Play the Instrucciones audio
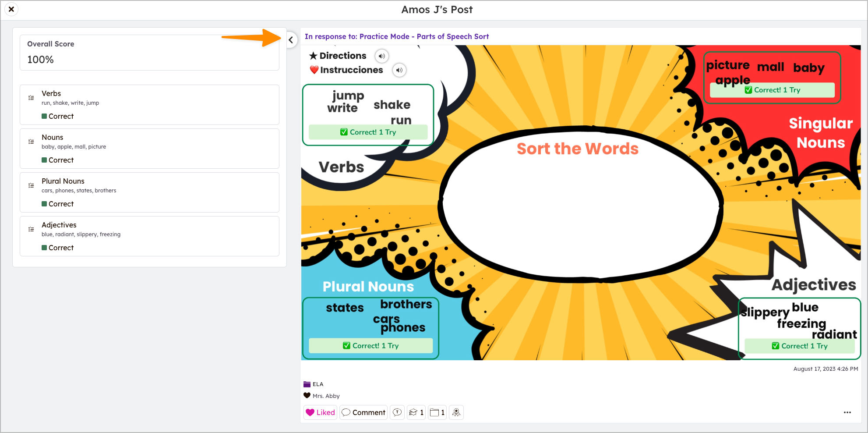Screen dimensions: 868x433 coord(399,70)
